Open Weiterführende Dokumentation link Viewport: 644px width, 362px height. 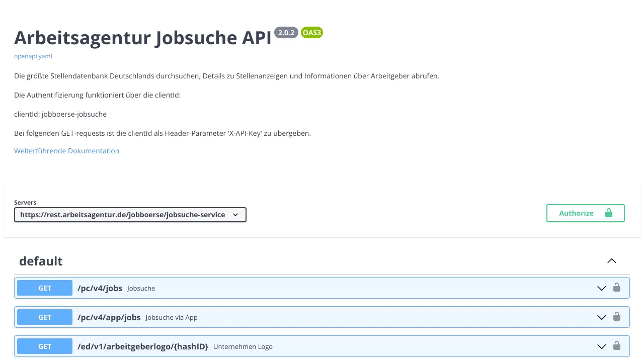pos(66,151)
